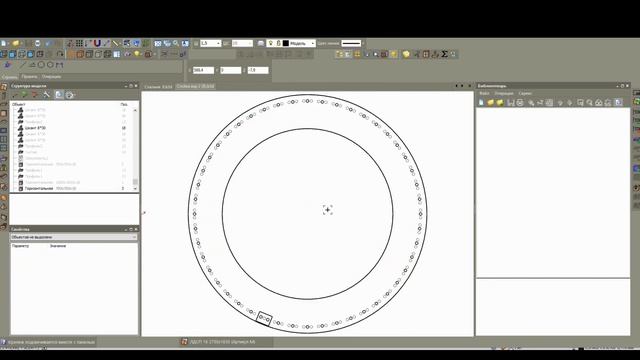Viewport: 640px width, 360px height.
Task: Select the active second document tab
Action: pos(195,87)
